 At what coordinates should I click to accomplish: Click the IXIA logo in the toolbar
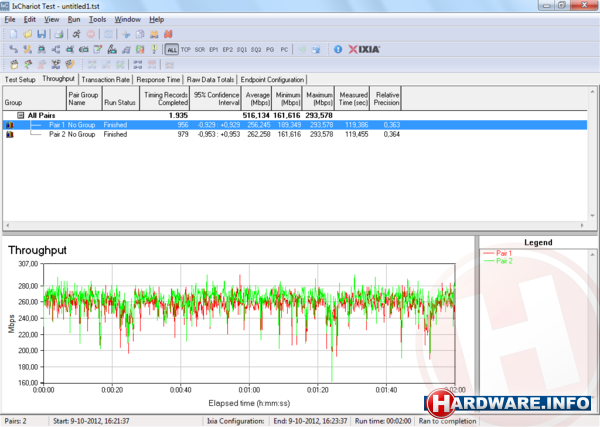[364, 49]
